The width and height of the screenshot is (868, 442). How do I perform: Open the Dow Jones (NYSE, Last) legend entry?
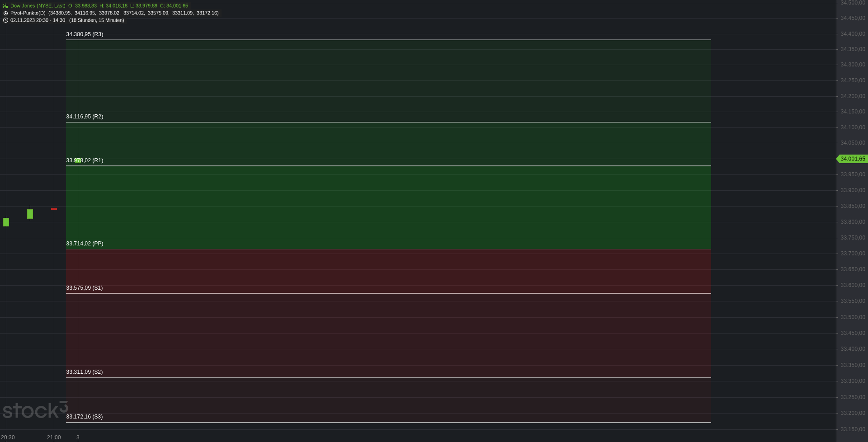(x=38, y=6)
